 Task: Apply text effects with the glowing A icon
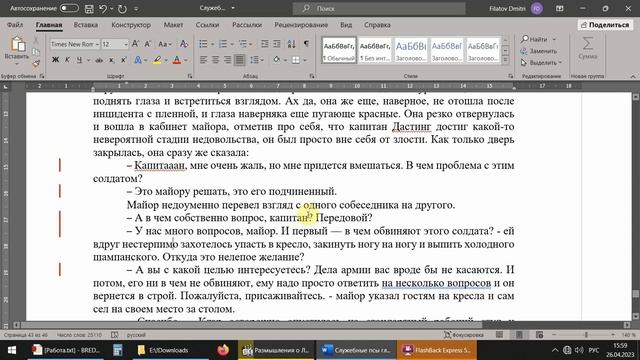pos(138,60)
